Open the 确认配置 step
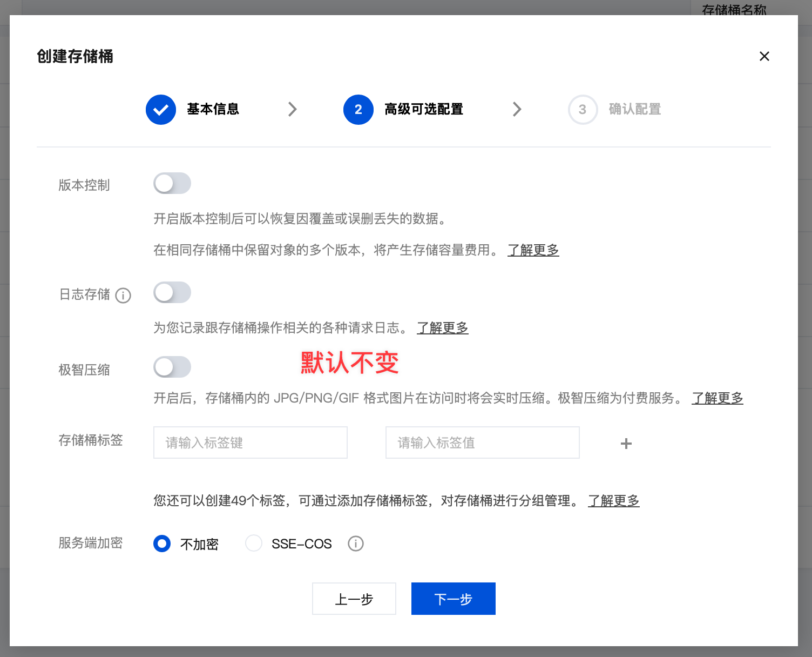This screenshot has height=657, width=812. pyautogui.click(x=634, y=109)
